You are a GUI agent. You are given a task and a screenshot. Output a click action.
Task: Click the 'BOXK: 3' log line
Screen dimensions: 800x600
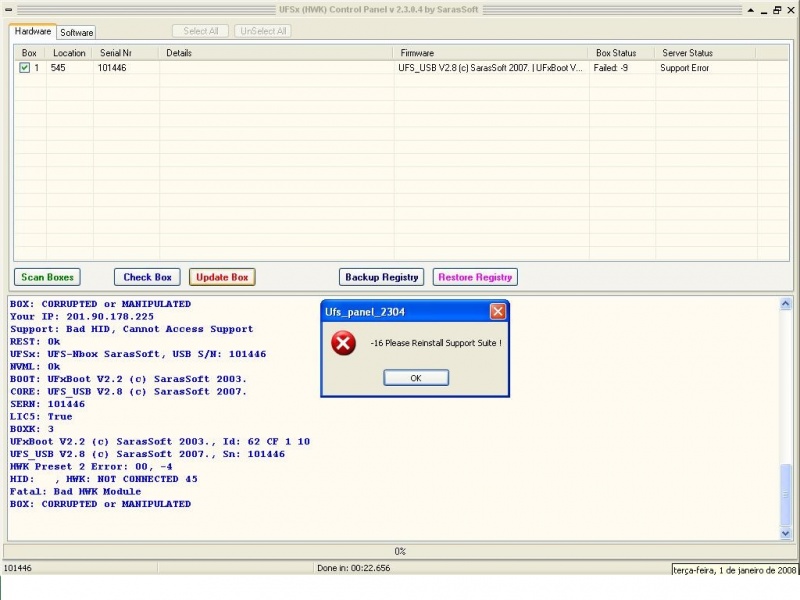[32, 429]
